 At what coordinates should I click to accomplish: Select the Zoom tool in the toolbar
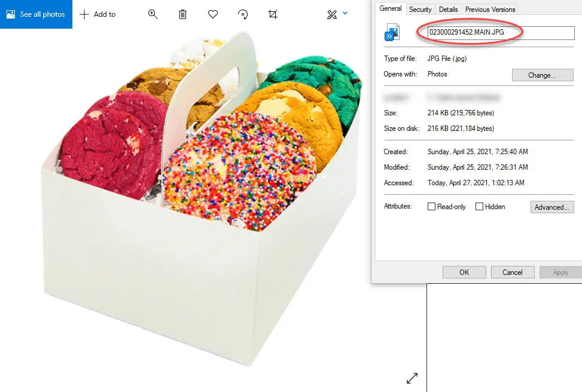point(153,13)
